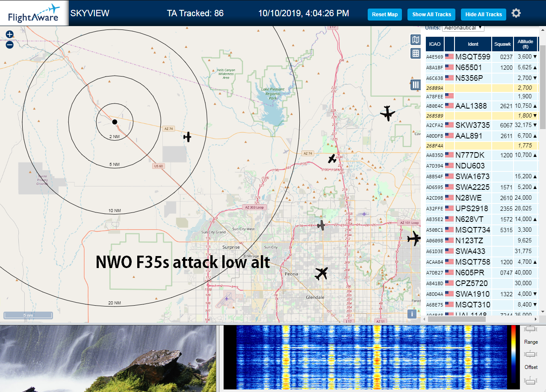This screenshot has width=546, height=392.
Task: Click the FlightAware logo
Action: click(x=34, y=13)
